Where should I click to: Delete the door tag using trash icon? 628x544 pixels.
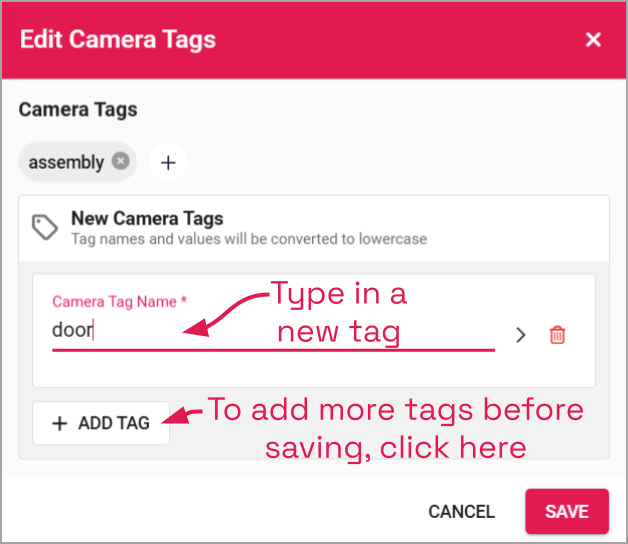(557, 335)
